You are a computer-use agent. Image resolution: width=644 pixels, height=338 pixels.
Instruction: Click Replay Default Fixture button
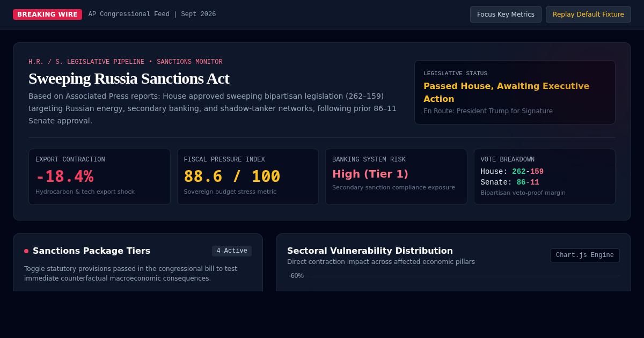click(x=588, y=14)
